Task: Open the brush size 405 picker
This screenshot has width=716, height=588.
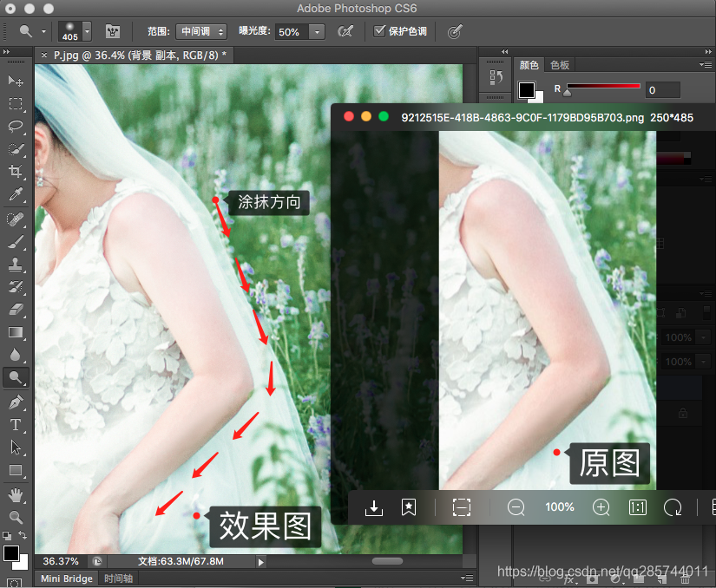Action: pos(75,31)
